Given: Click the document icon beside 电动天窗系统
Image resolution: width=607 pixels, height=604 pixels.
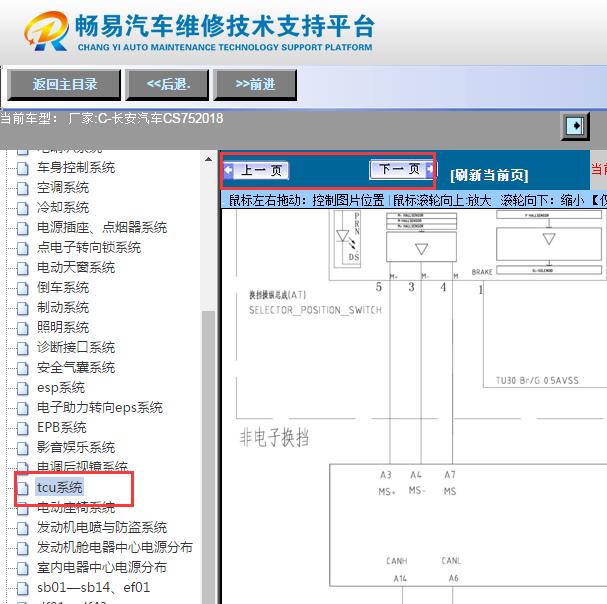Looking at the screenshot, I should coord(23,268).
